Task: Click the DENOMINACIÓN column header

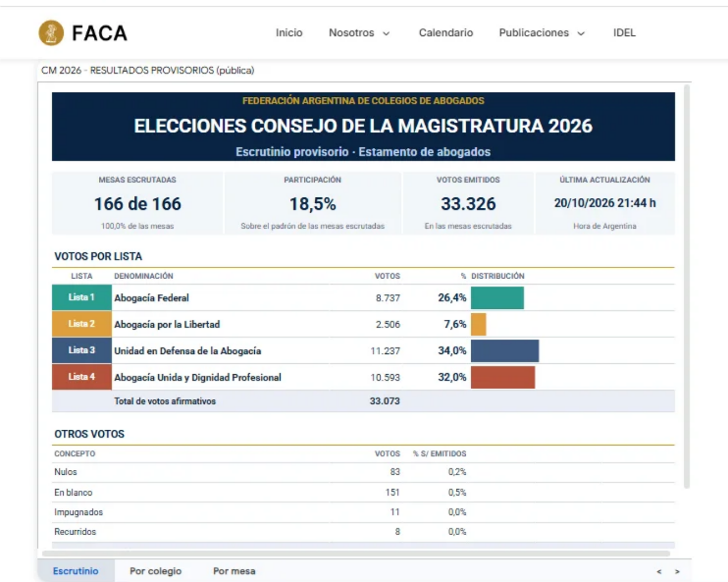Action: (x=143, y=276)
